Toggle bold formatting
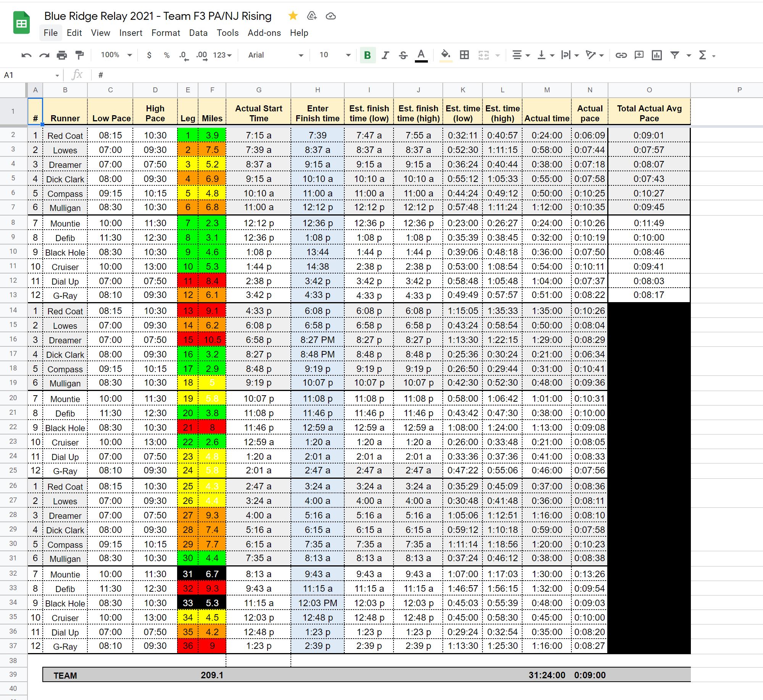Viewport: 763px width, 700px height. click(368, 55)
